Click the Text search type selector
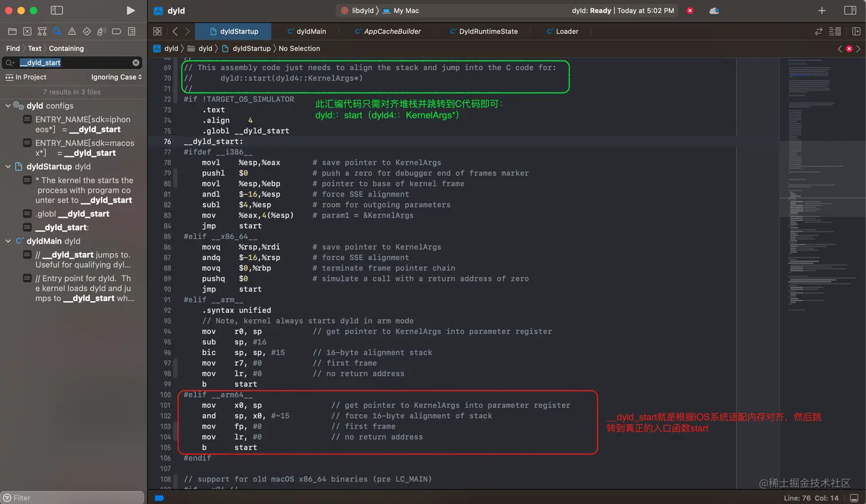 34,49
